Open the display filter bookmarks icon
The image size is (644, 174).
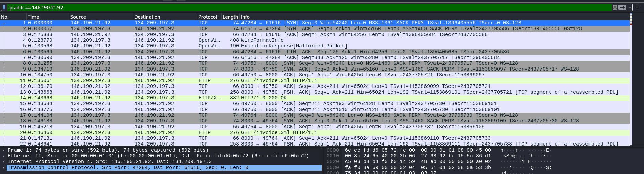pos(4,7)
